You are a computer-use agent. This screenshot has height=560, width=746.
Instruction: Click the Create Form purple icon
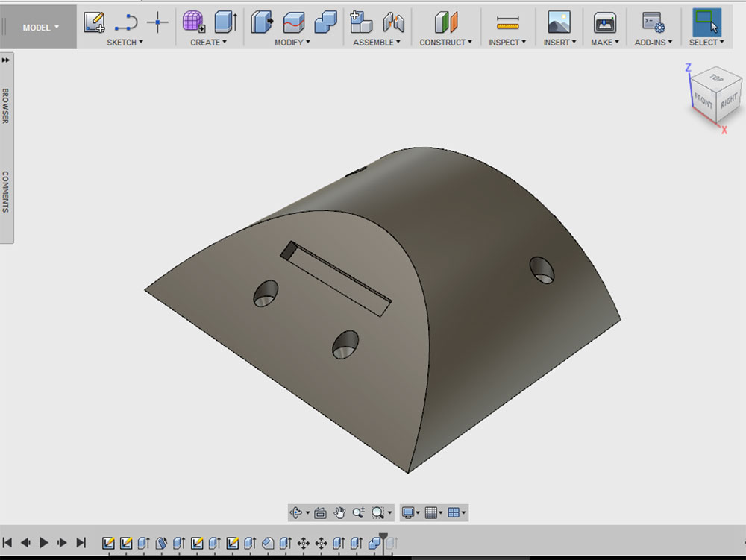click(194, 22)
